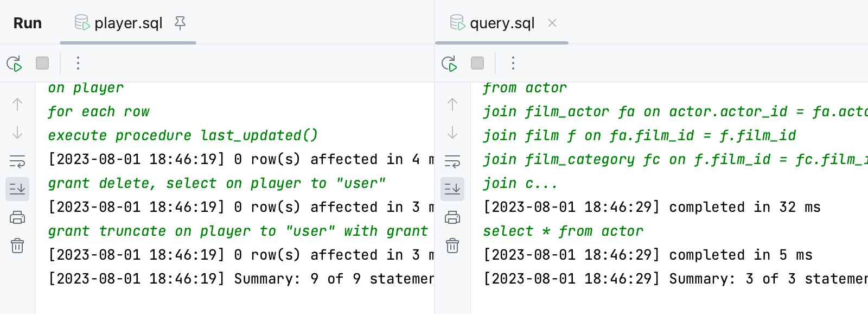The height and width of the screenshot is (314, 868).
Task: Toggle soft-wrap in player.sql output
Action: coord(17,161)
